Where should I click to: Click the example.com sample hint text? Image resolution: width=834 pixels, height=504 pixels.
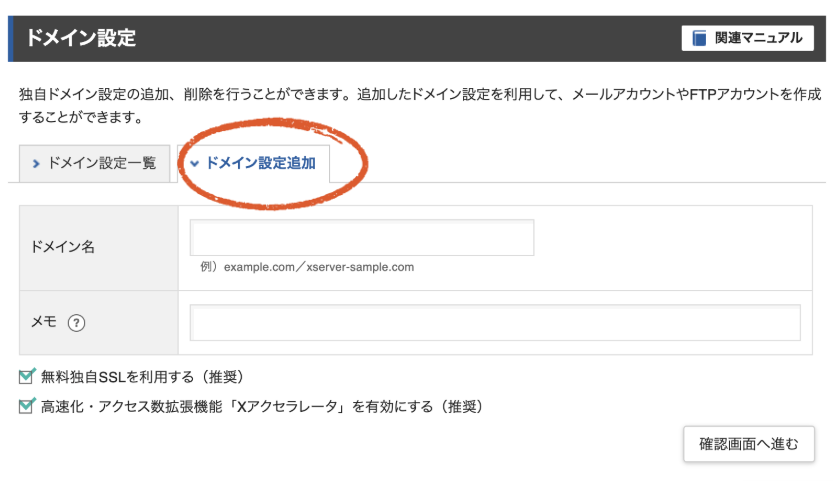(x=307, y=267)
